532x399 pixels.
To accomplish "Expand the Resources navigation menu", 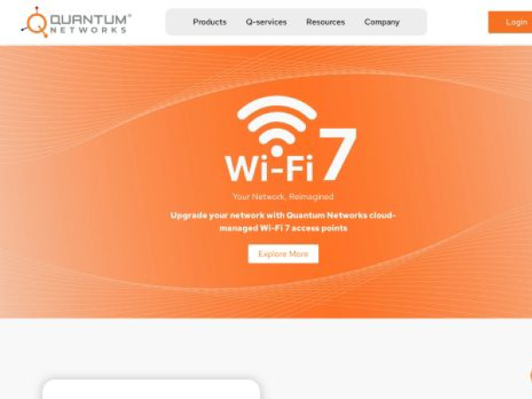I will tap(325, 22).
